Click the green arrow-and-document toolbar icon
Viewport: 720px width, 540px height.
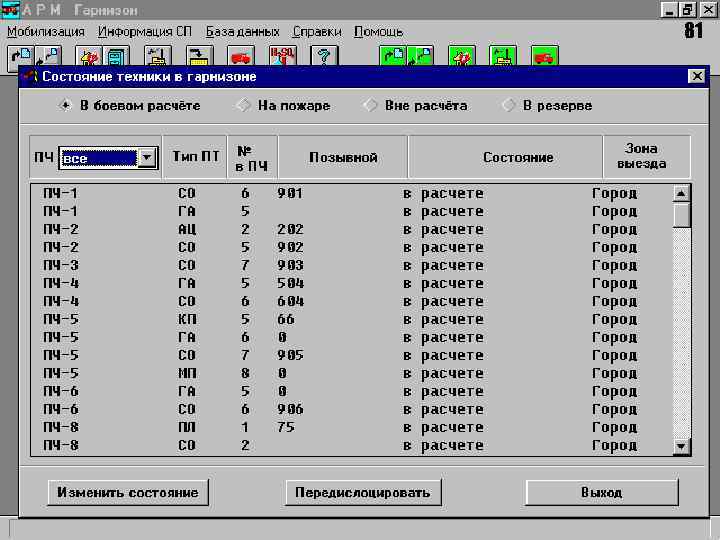[x=393, y=56]
